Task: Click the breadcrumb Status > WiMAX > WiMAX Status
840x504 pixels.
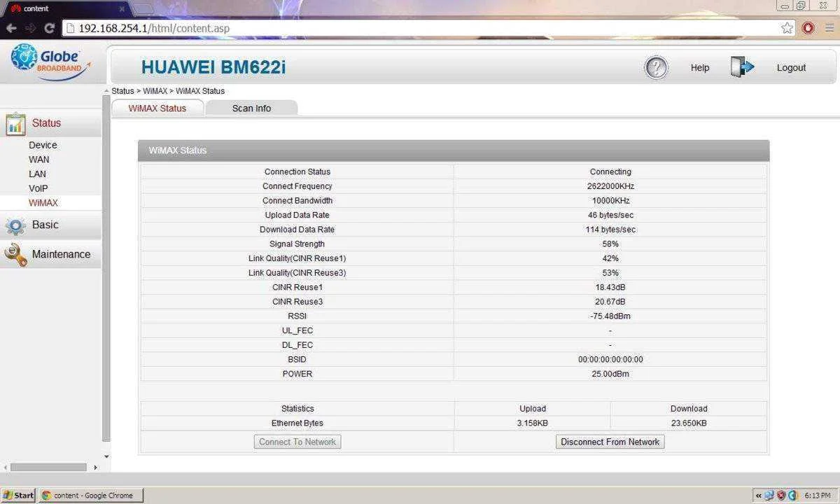Action: [168, 91]
